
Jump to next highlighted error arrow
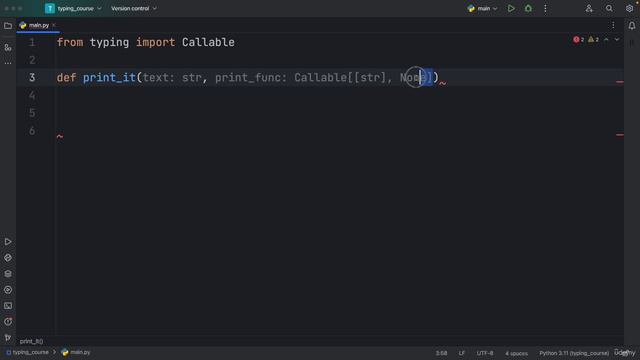617,40
